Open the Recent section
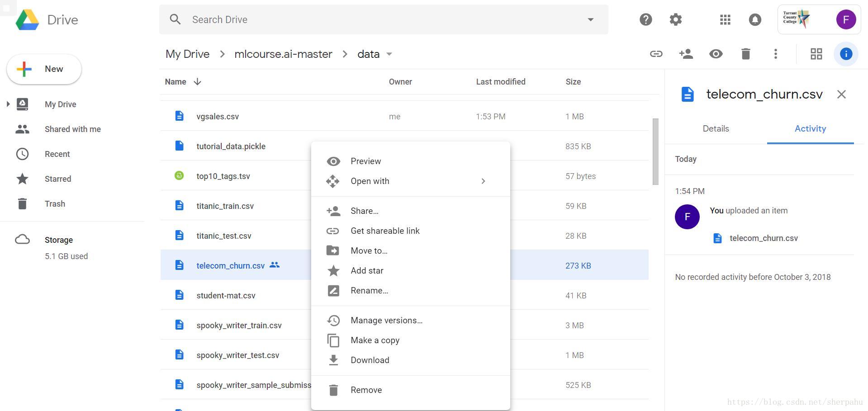This screenshot has width=868, height=411. click(57, 154)
